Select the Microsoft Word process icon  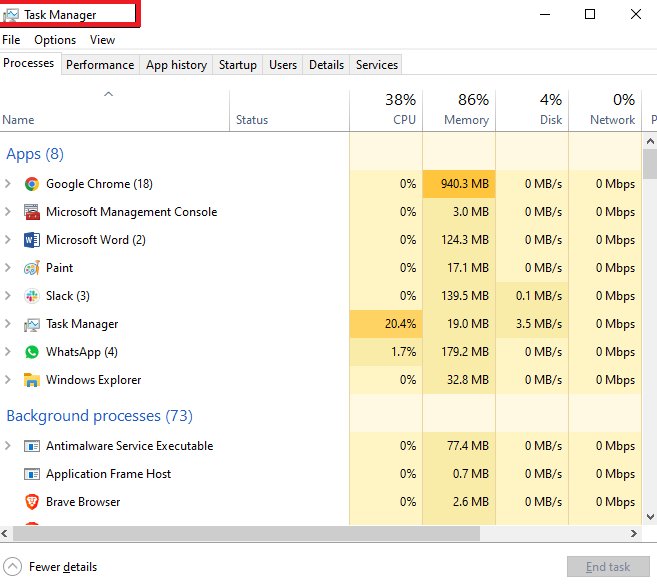[31, 240]
